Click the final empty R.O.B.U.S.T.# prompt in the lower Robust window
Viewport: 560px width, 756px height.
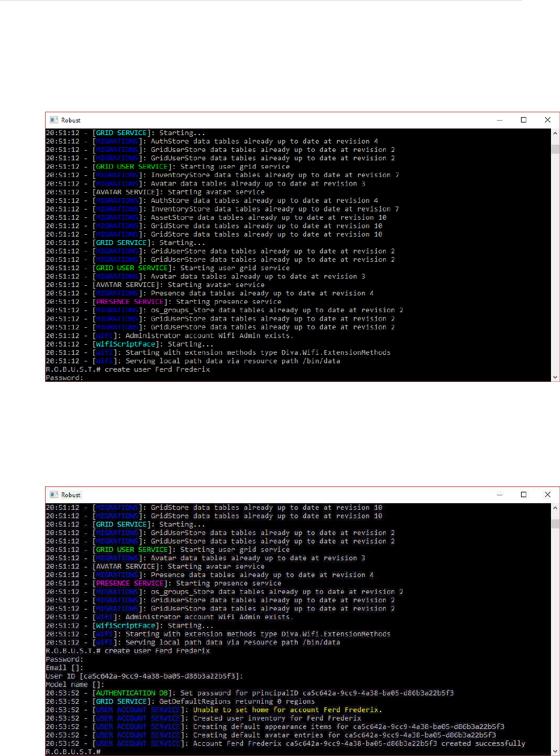(73, 751)
